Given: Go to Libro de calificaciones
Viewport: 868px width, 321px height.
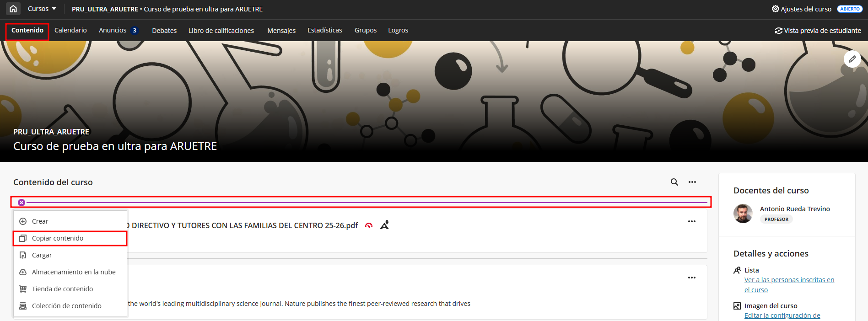Looking at the screenshot, I should (x=221, y=31).
